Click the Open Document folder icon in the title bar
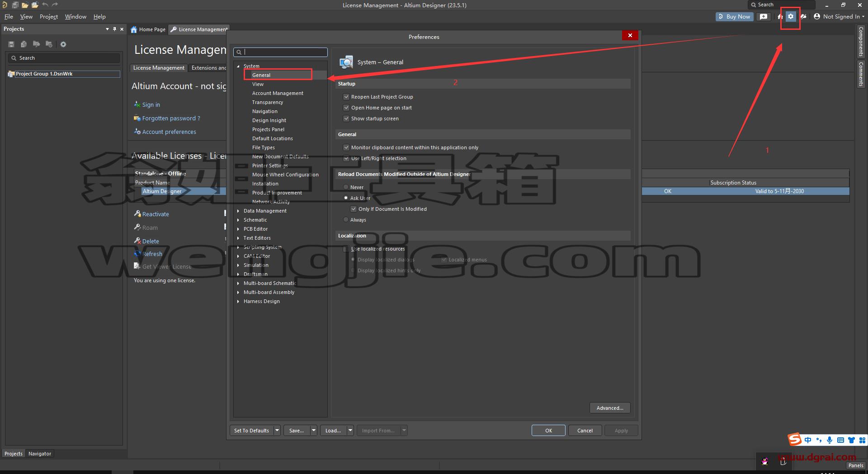Screen dimensions: 868x474 pyautogui.click(x=25, y=5)
